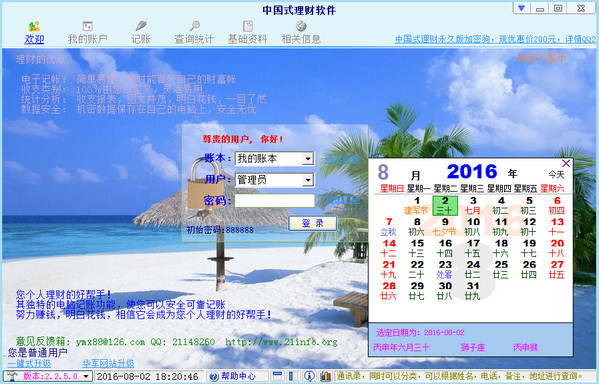599x384 pixels.
Task: Select calendar date 26 廿四
Action: [x=529, y=270]
